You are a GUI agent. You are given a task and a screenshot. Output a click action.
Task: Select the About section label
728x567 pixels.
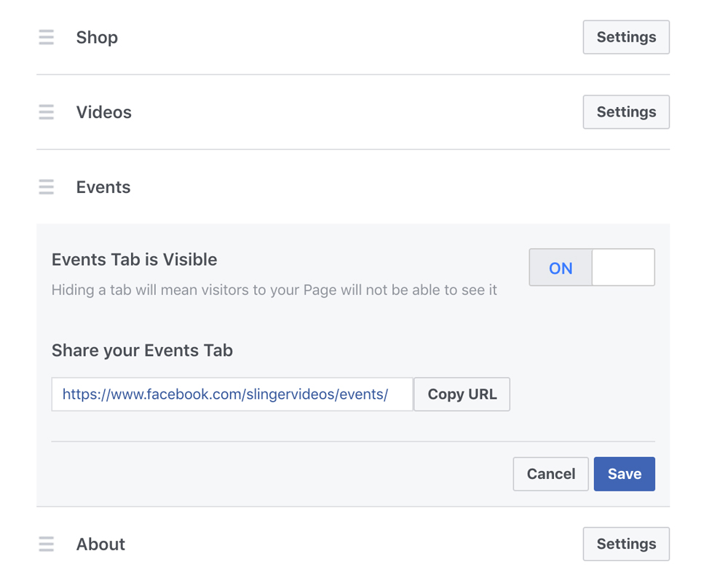tap(100, 544)
